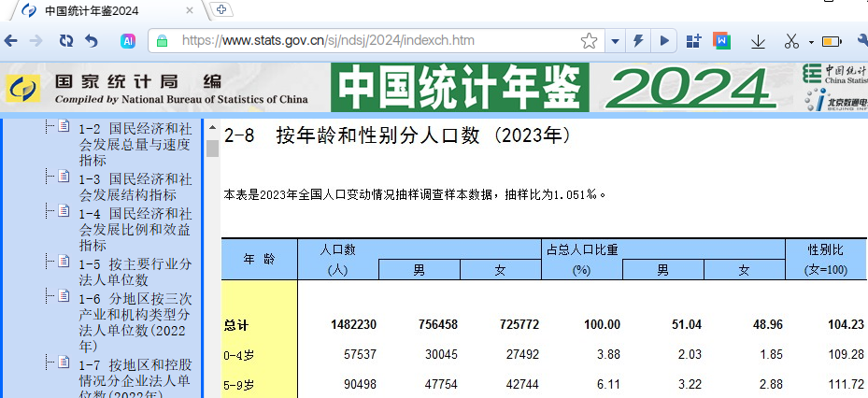Click sidebar scrollbar up arrow
This screenshot has height=398, width=868.
point(213,128)
